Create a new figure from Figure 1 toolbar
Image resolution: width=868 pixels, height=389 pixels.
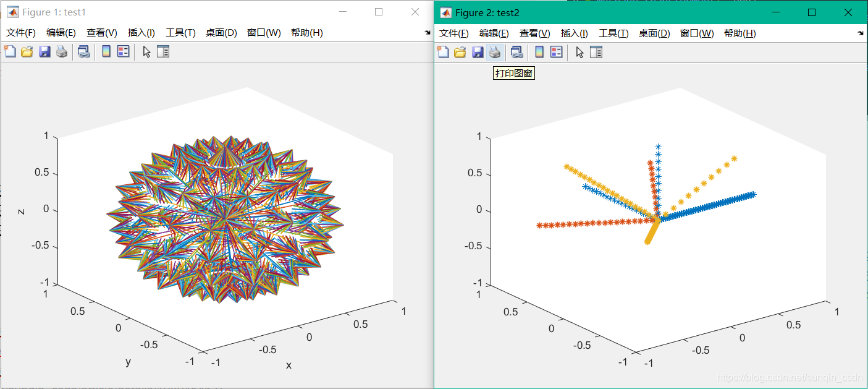point(10,52)
